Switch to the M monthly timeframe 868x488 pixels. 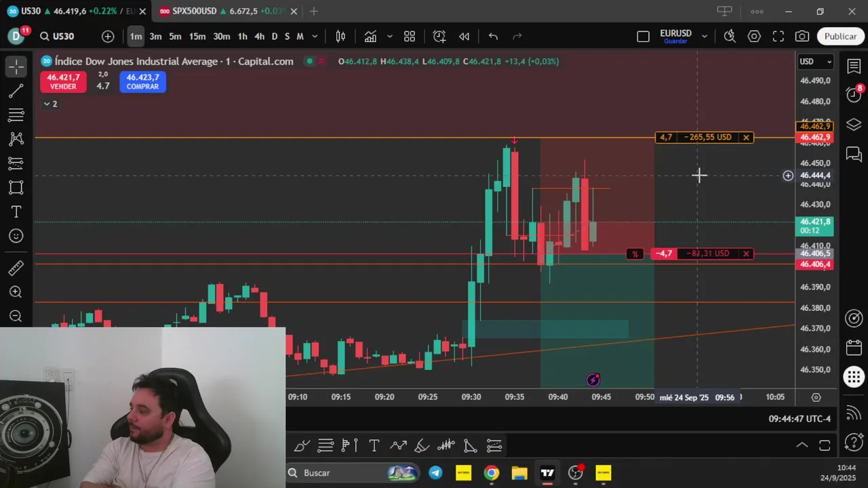click(x=300, y=37)
